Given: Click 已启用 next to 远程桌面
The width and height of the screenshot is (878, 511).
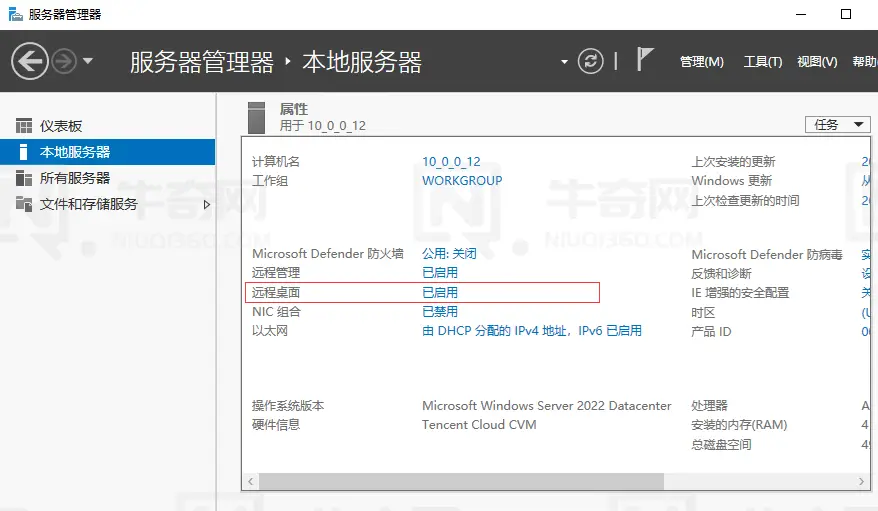Looking at the screenshot, I should click(x=440, y=292).
